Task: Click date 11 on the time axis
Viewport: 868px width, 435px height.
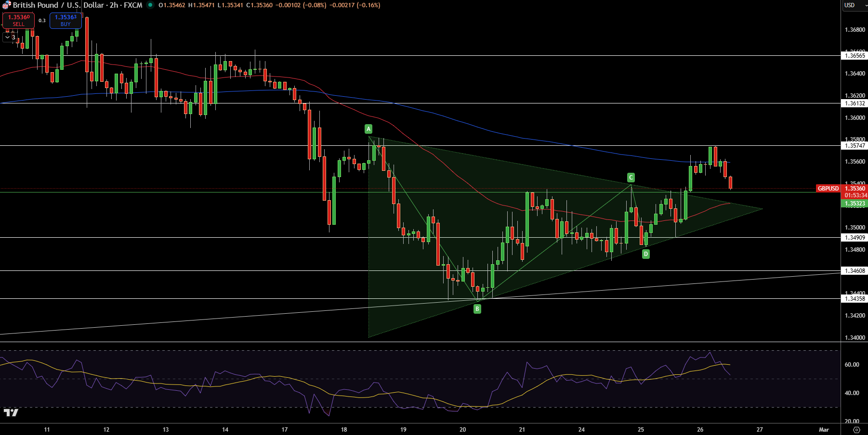Action: tap(47, 430)
